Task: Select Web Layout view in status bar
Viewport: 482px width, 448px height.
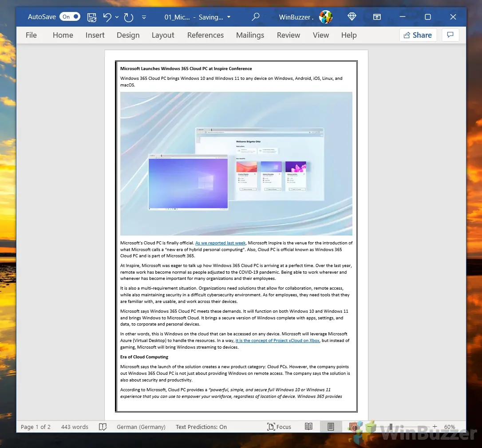Action: (x=353, y=427)
